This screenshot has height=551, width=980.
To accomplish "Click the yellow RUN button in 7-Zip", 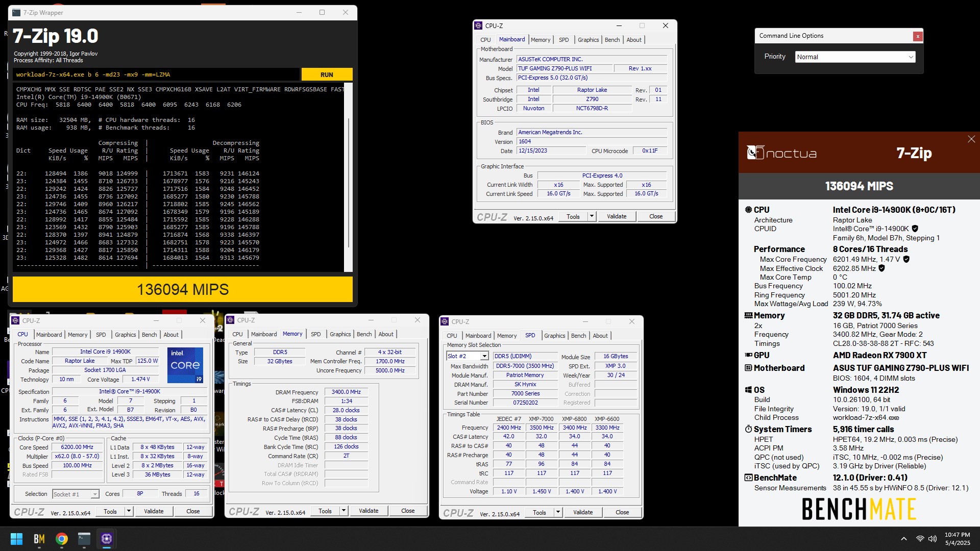I will [x=327, y=74].
